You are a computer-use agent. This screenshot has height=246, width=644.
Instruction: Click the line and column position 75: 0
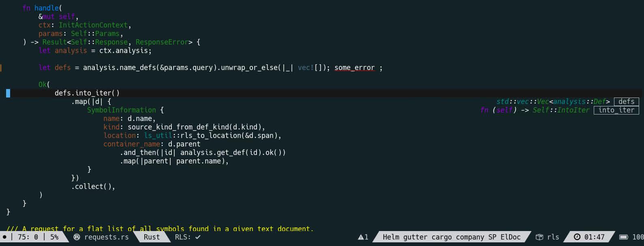pyautogui.click(x=28, y=237)
